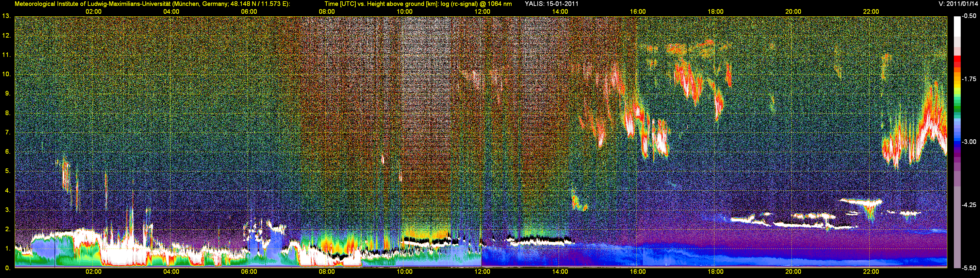Click the 0 km height axis label
The height and width of the screenshot is (278, 980).
click(x=7, y=268)
